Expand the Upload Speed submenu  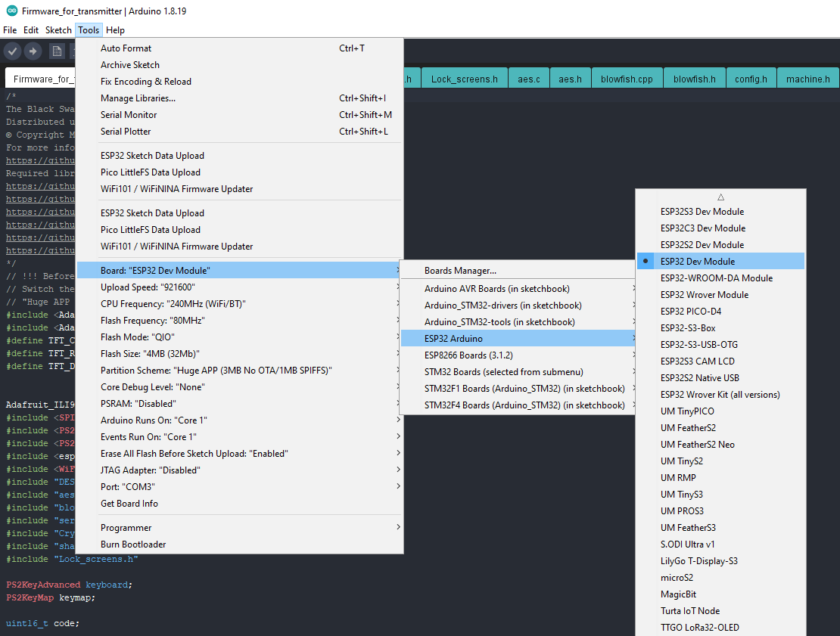tap(239, 287)
